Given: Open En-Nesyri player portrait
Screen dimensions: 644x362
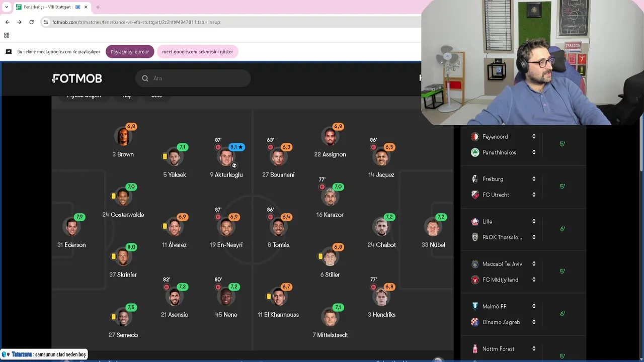Looking at the screenshot, I should coord(226,227).
